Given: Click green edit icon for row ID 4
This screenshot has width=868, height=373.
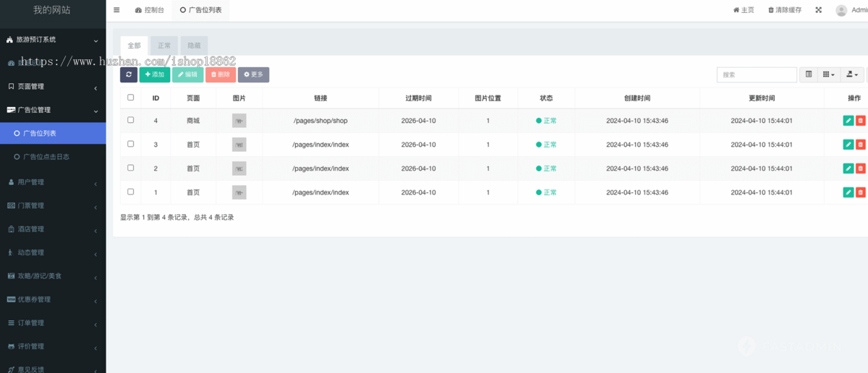Looking at the screenshot, I should click(848, 121).
